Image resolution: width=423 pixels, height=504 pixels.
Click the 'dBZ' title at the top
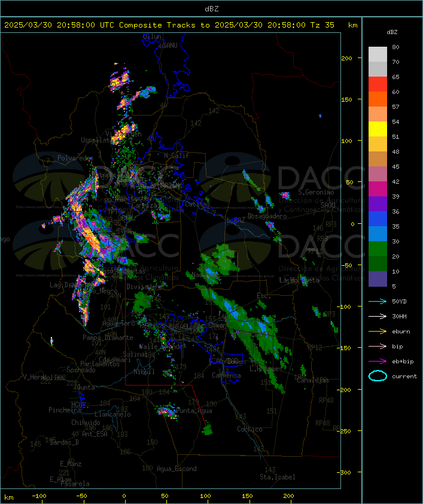pyautogui.click(x=212, y=9)
